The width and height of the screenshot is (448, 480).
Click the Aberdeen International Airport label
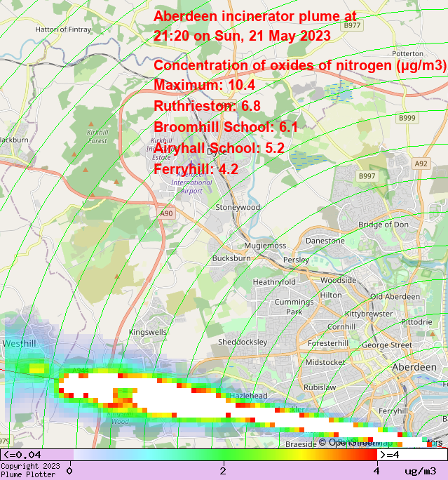click(x=191, y=182)
